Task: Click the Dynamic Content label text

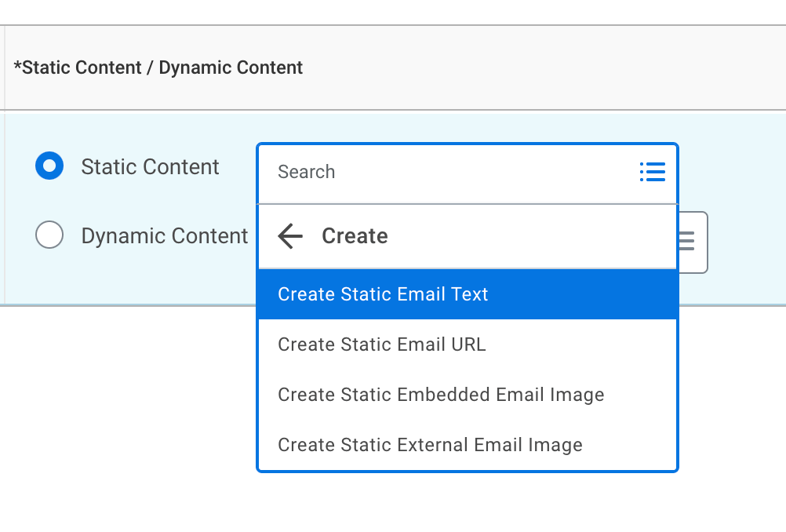Action: click(x=165, y=236)
